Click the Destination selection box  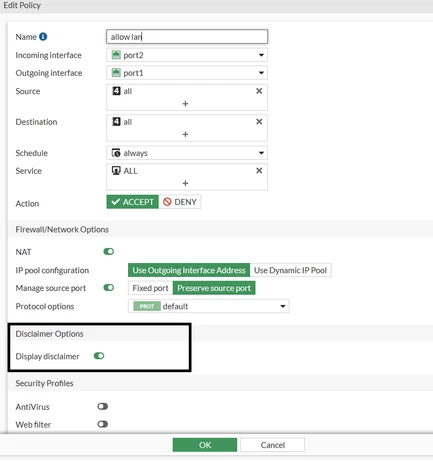187,128
